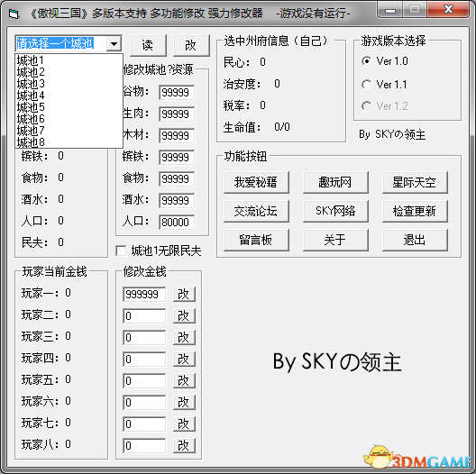The image size is (476, 474).
Task: Click the 镔铁 edit input field
Action: point(177,157)
